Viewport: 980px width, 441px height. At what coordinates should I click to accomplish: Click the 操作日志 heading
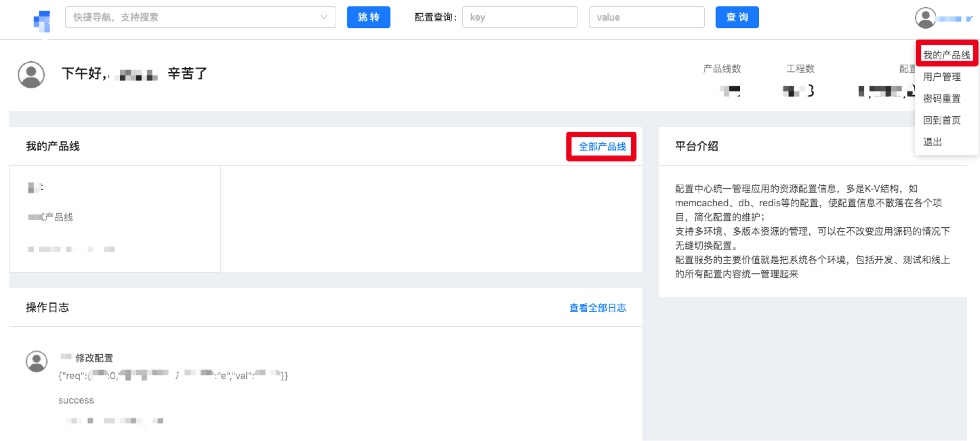click(x=48, y=307)
